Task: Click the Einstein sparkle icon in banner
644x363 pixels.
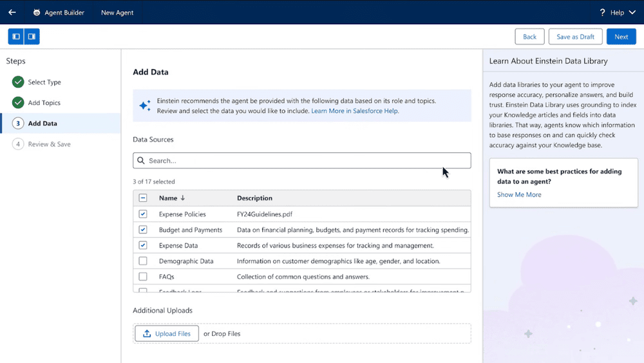Action: point(145,106)
